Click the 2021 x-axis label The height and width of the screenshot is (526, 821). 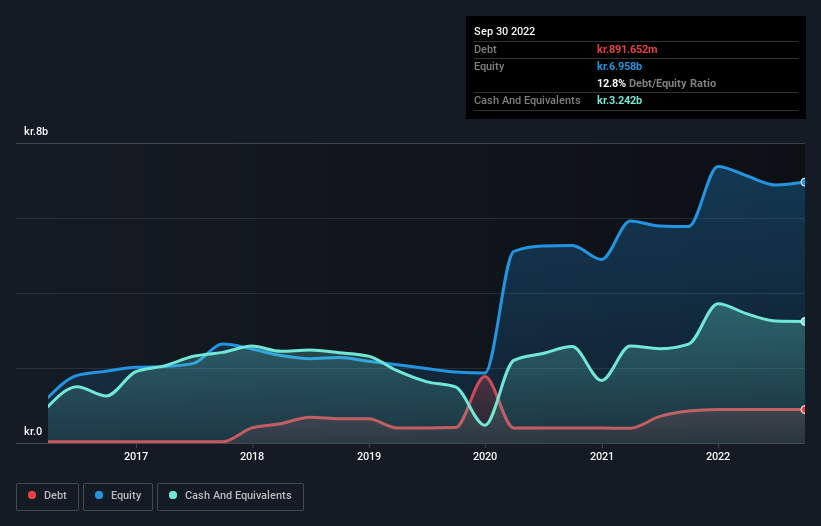pos(602,456)
